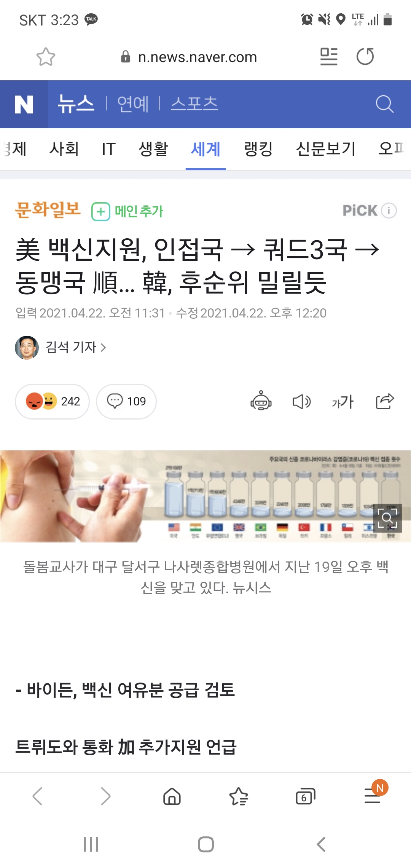
Task: Open AI summary robot icon
Action: pyautogui.click(x=261, y=401)
